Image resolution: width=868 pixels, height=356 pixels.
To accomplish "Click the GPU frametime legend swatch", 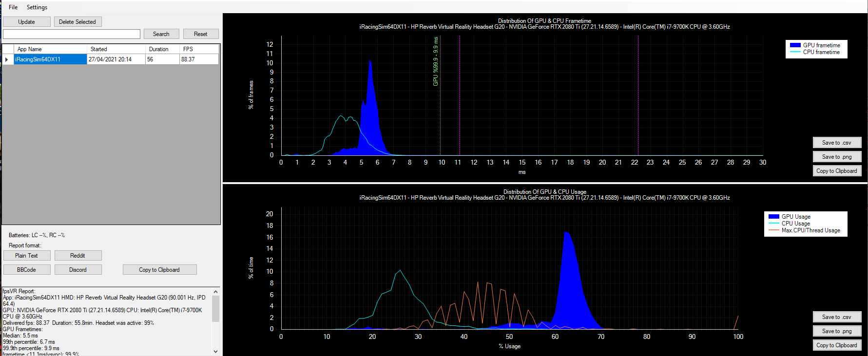I will click(x=795, y=45).
